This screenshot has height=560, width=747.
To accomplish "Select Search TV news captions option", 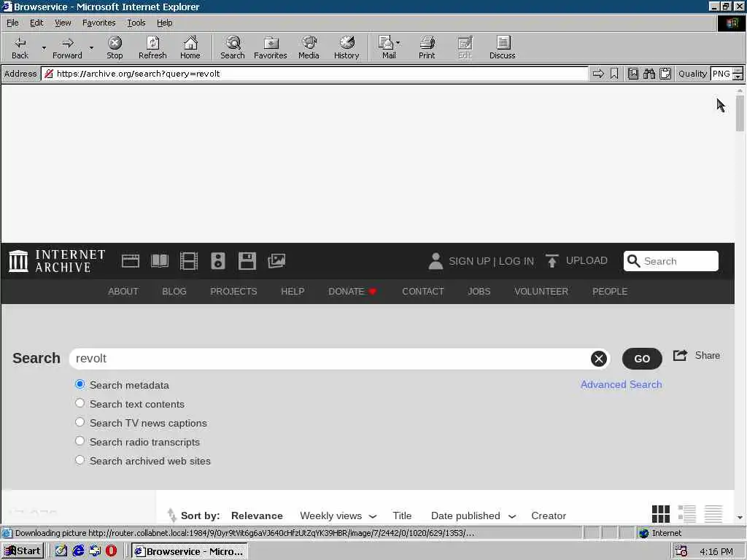I will [x=80, y=422].
